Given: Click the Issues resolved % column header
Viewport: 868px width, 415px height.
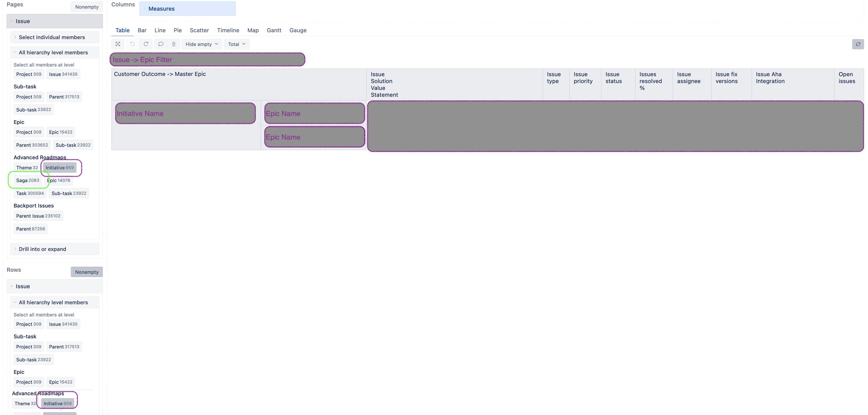Looking at the screenshot, I should (650, 81).
